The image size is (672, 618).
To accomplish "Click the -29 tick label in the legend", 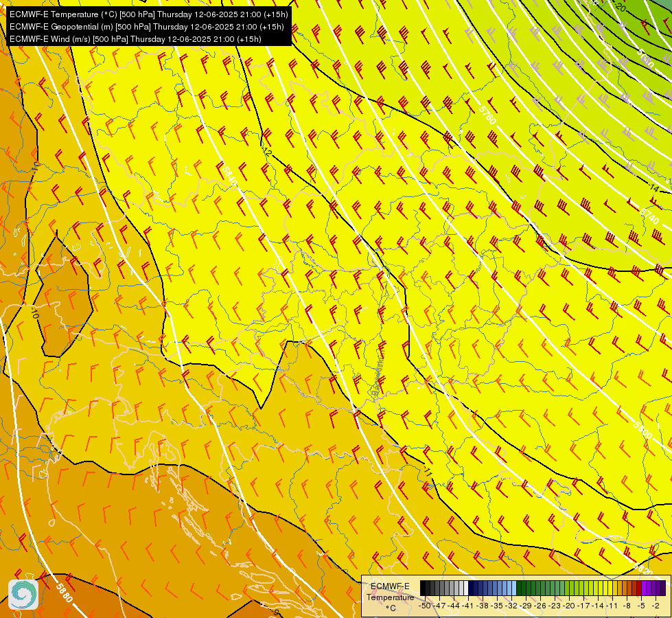I will (525, 606).
